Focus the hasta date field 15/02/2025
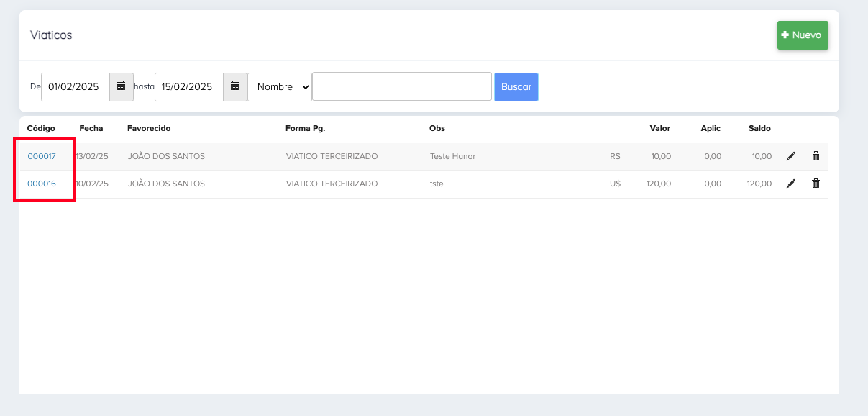The image size is (868, 416). pyautogui.click(x=188, y=86)
